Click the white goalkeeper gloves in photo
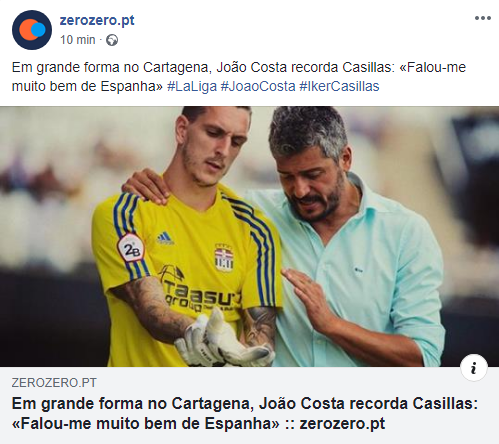The width and height of the screenshot is (499, 444). pyautogui.click(x=224, y=341)
